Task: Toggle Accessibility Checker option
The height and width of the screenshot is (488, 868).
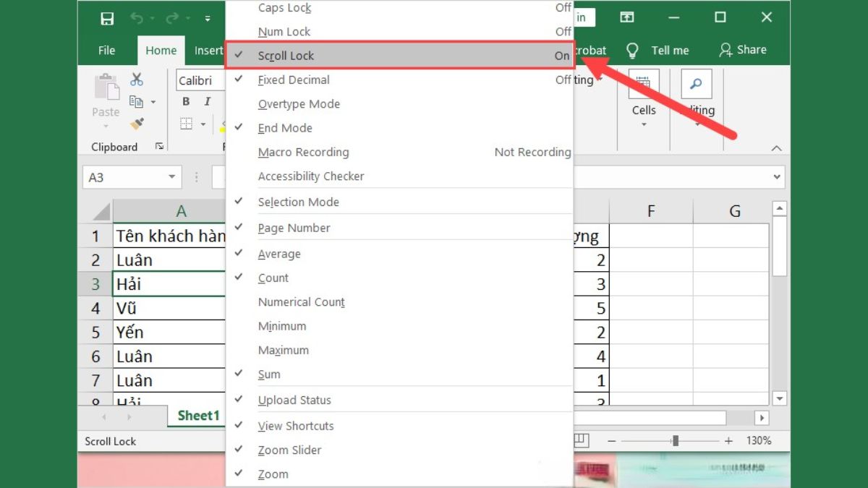Action: [399, 176]
